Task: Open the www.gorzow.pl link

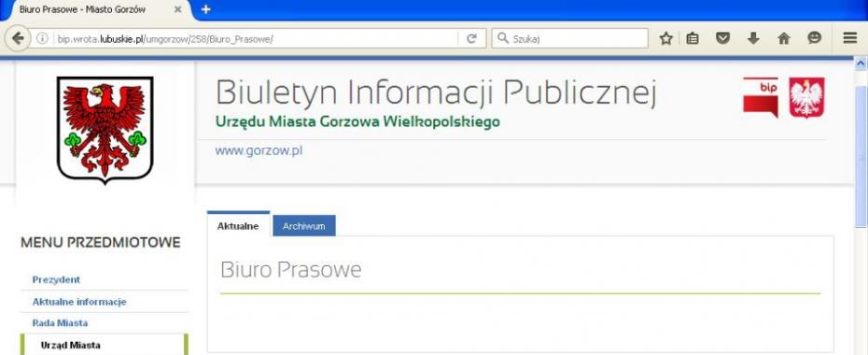Action: click(259, 150)
